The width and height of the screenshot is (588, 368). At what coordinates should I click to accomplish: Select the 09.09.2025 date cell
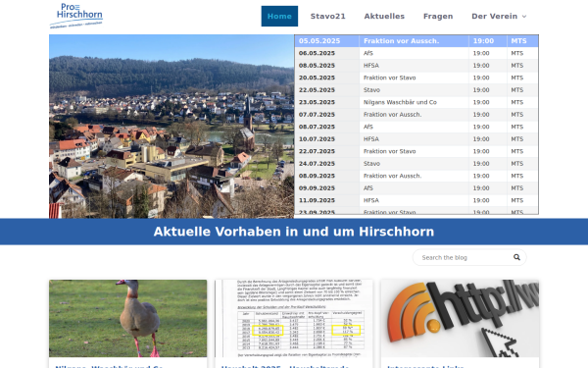pyautogui.click(x=327, y=188)
